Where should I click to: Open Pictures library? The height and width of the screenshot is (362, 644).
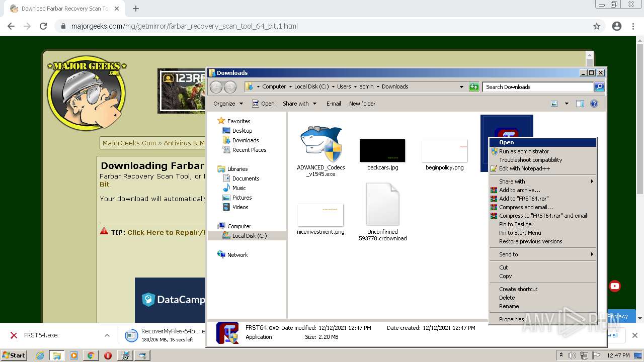click(242, 198)
